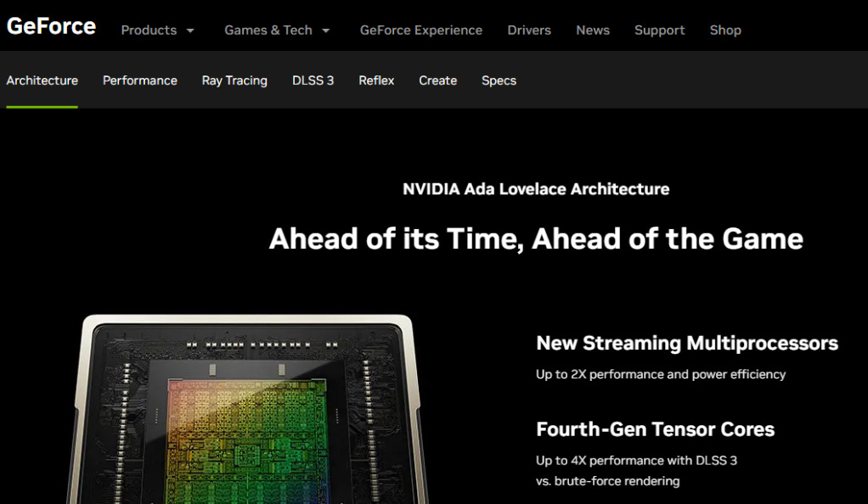868x504 pixels.
Task: Switch to the Performance tab
Action: 140,81
